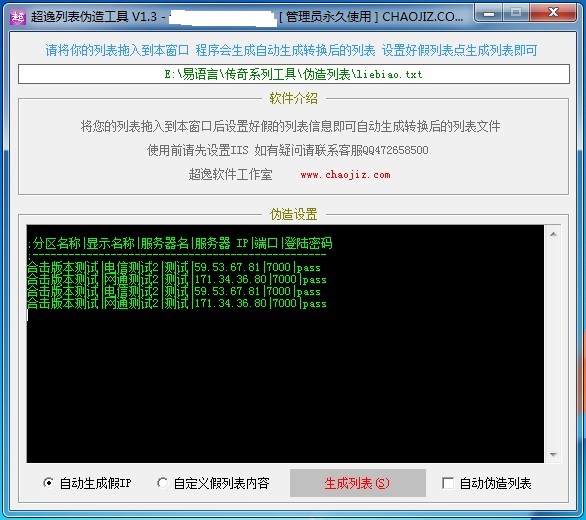This screenshot has width=586, height=520.
Task: Click the empty black area of the list editor
Action: point(285,385)
